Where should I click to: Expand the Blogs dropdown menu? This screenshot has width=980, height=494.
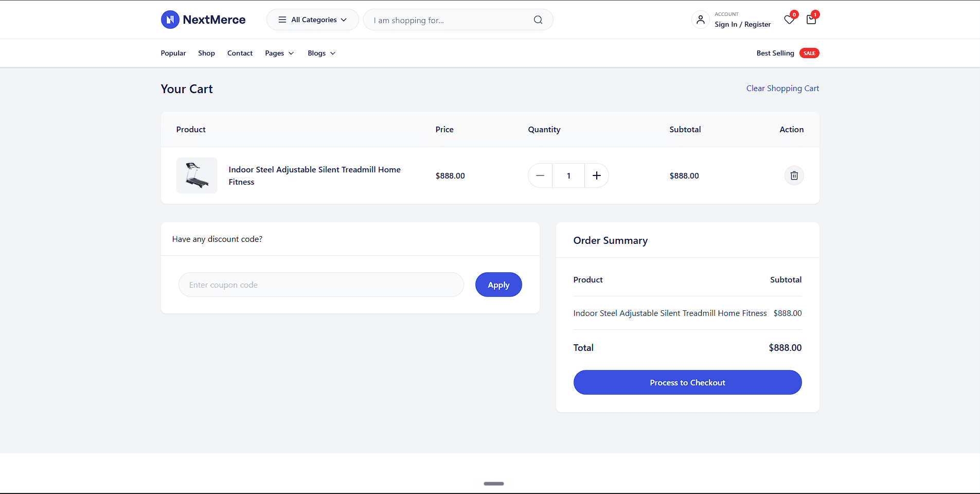point(322,53)
